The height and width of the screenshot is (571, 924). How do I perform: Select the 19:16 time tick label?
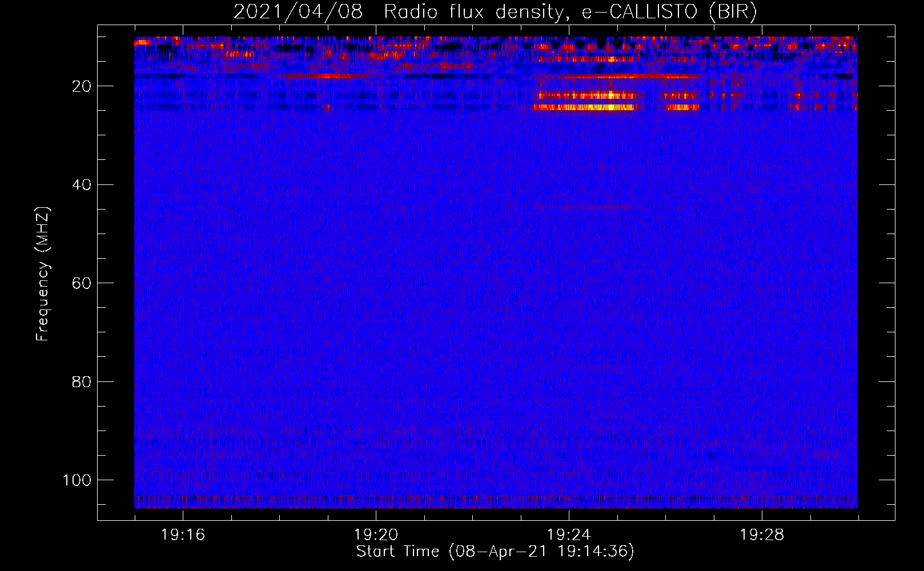[183, 535]
